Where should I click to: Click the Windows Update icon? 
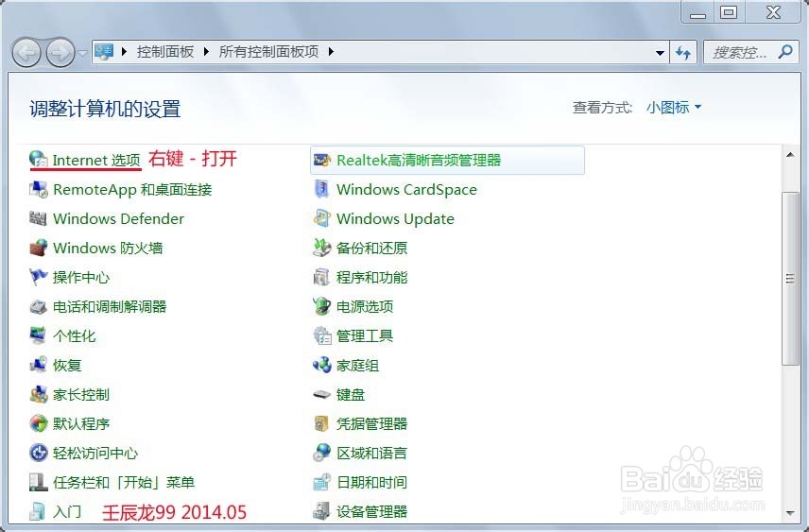tap(322, 219)
